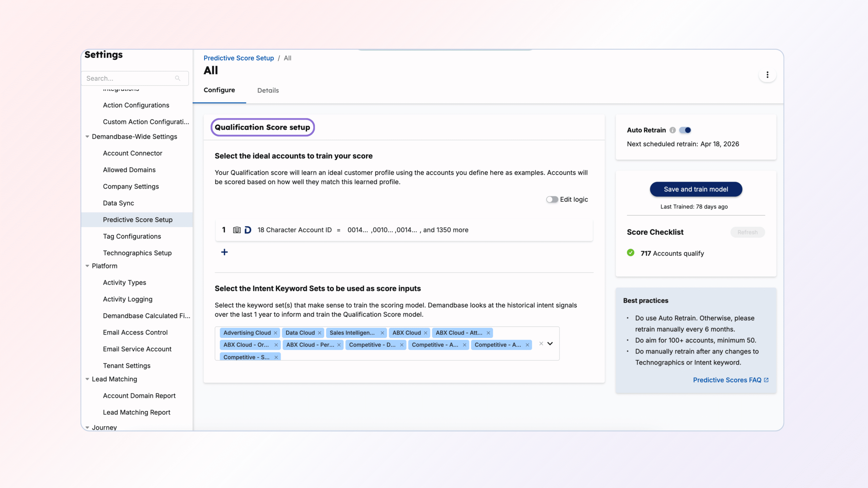Image resolution: width=868 pixels, height=488 pixels.
Task: Collapse the Demandbase-Wide Settings section
Action: (x=87, y=137)
